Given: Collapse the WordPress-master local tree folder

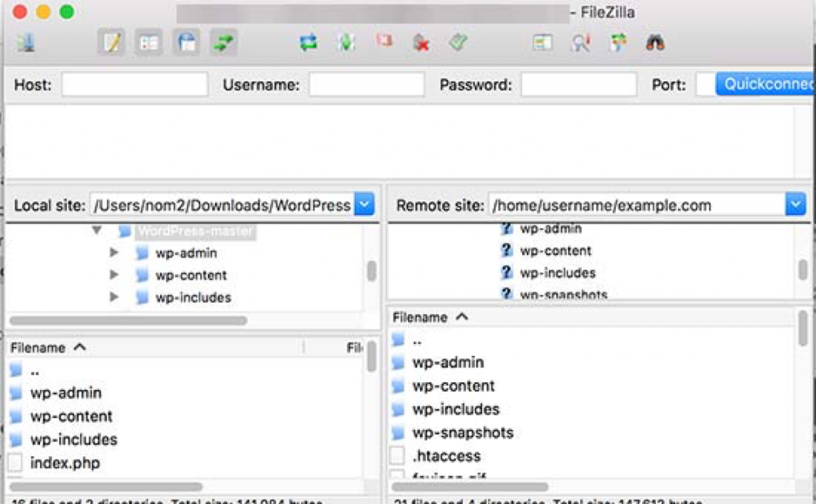Looking at the screenshot, I should click(x=96, y=230).
